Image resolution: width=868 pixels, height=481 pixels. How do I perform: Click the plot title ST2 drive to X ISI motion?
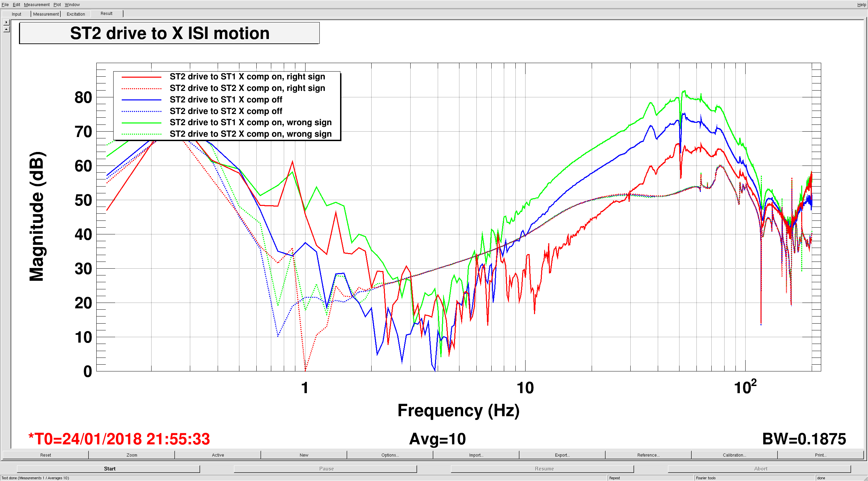click(170, 33)
